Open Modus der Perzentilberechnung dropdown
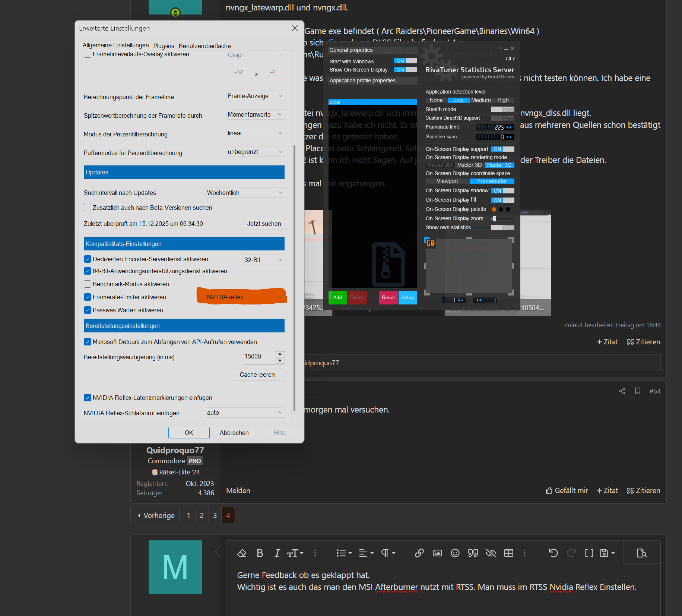The width and height of the screenshot is (682, 616). coord(256,133)
